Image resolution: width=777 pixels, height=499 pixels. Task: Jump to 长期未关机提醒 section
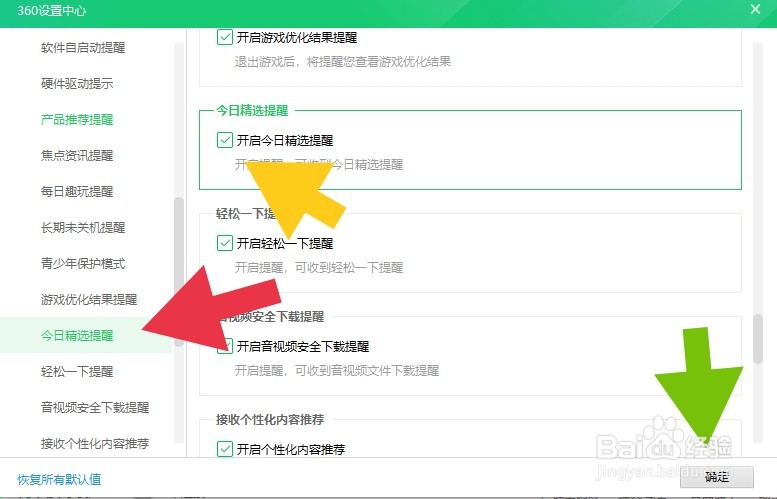click(83, 227)
